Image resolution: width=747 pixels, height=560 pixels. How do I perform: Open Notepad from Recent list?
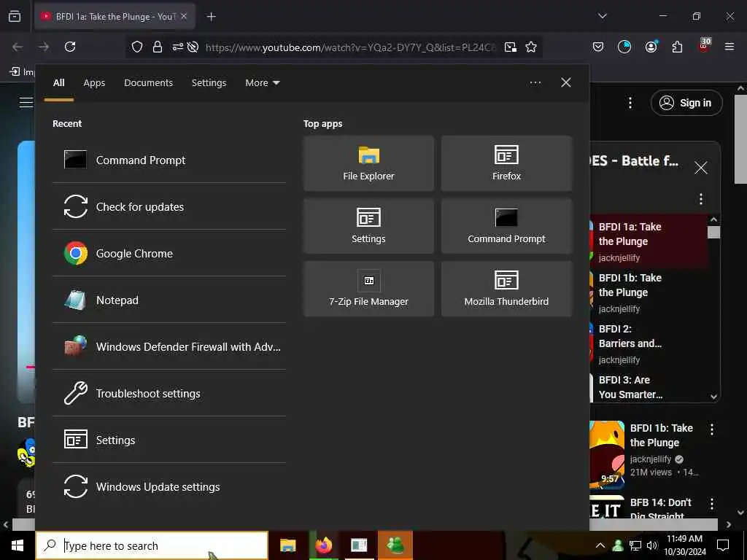point(169,300)
